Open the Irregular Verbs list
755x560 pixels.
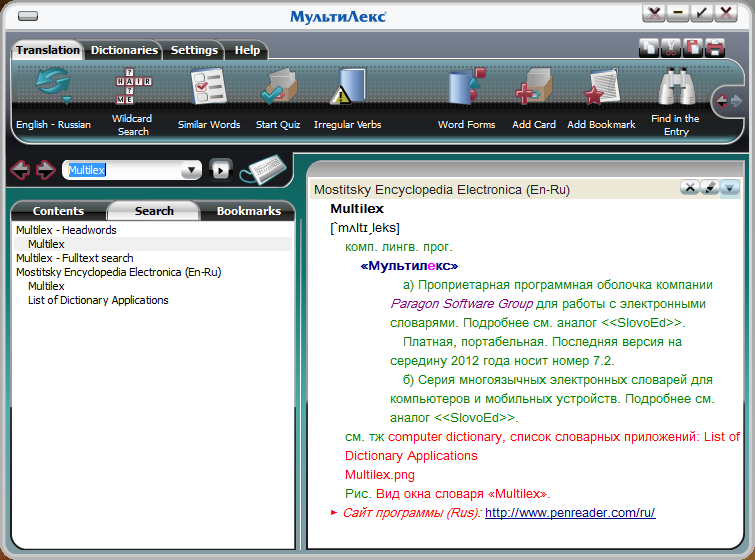(347, 87)
